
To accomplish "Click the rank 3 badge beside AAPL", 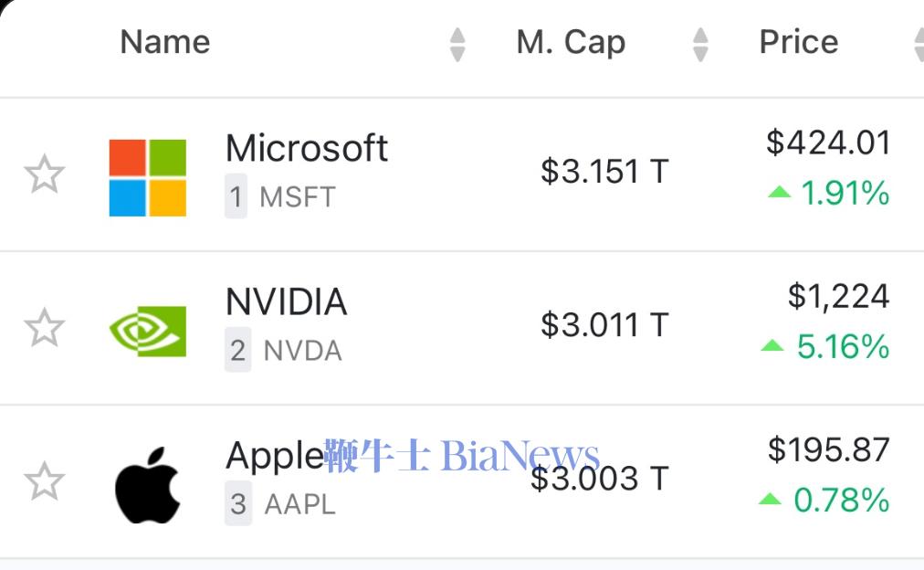I will [x=238, y=504].
